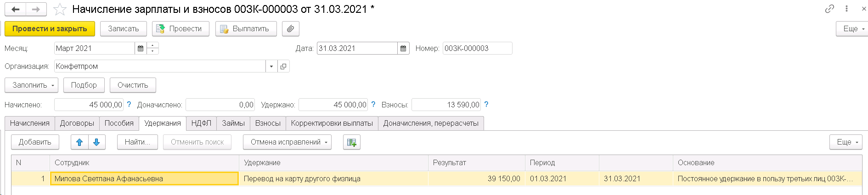
Task: Click the back navigation arrow
Action: tap(15, 9)
